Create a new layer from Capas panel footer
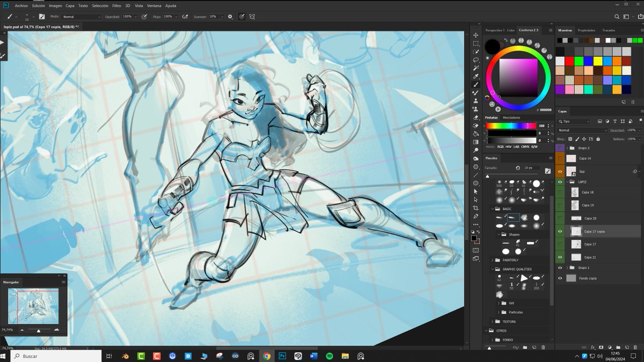644x362 pixels. (x=626, y=347)
